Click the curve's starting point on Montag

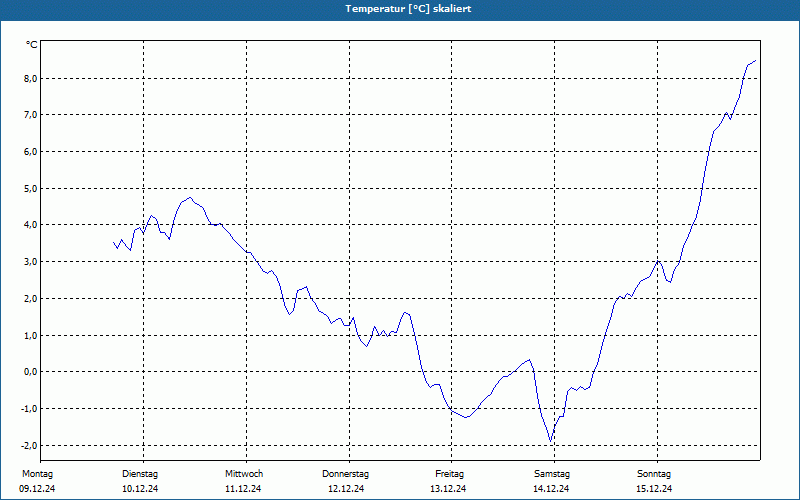click(113, 242)
